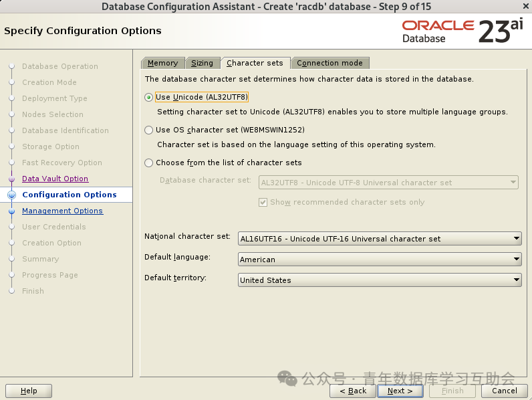Select Use Unicode (AL32UTF8) radio button

click(148, 98)
